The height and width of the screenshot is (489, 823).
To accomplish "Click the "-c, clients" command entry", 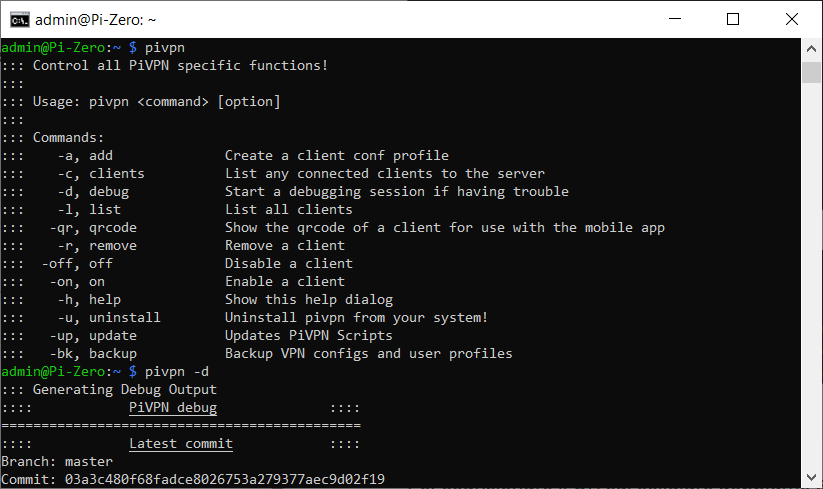I will (x=101, y=173).
